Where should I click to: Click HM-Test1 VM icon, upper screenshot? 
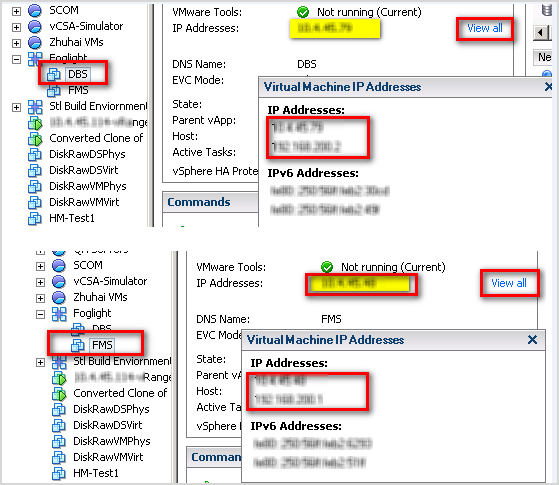click(35, 219)
